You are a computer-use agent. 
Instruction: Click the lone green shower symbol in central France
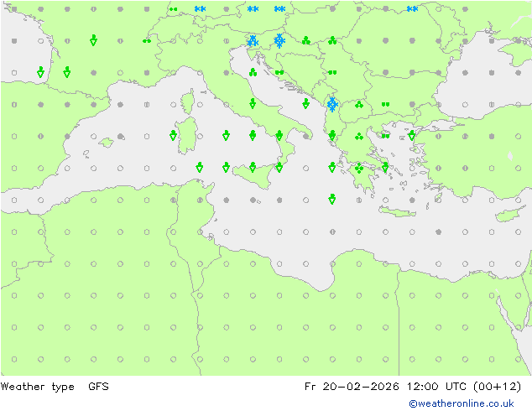click(x=94, y=40)
